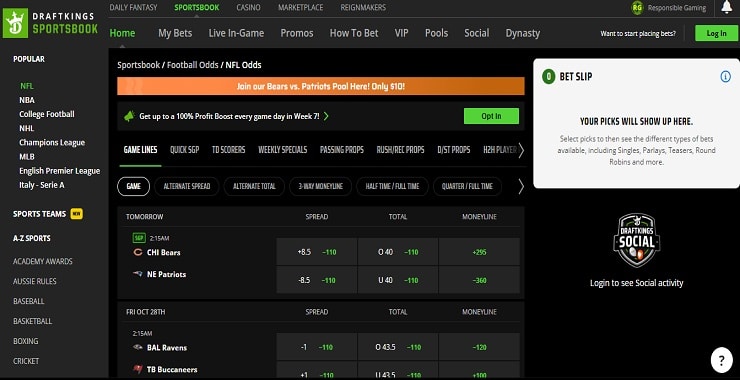Choose the Quarter / Full Time filter

pyautogui.click(x=467, y=186)
